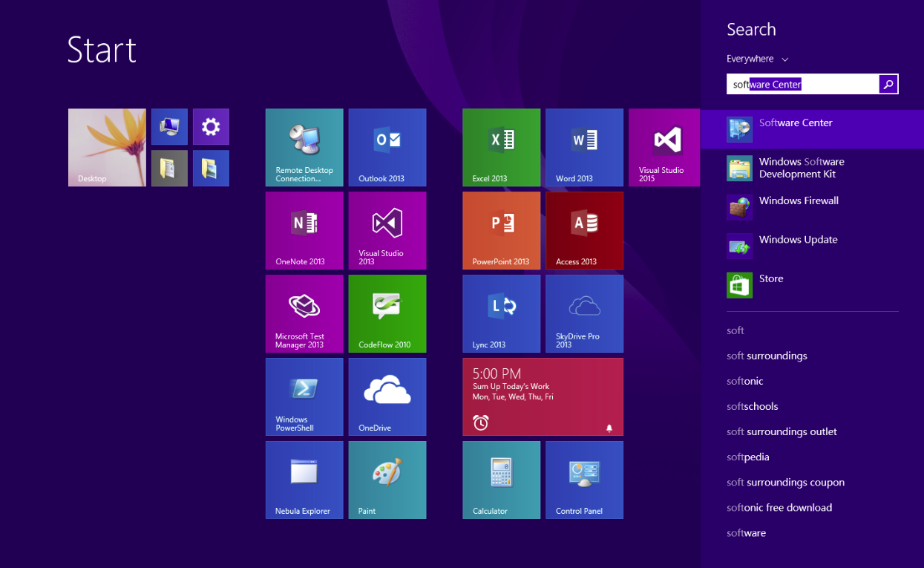Open PowerPoint 2013 tile
Viewport: 924px width, 568px height.
(501, 231)
